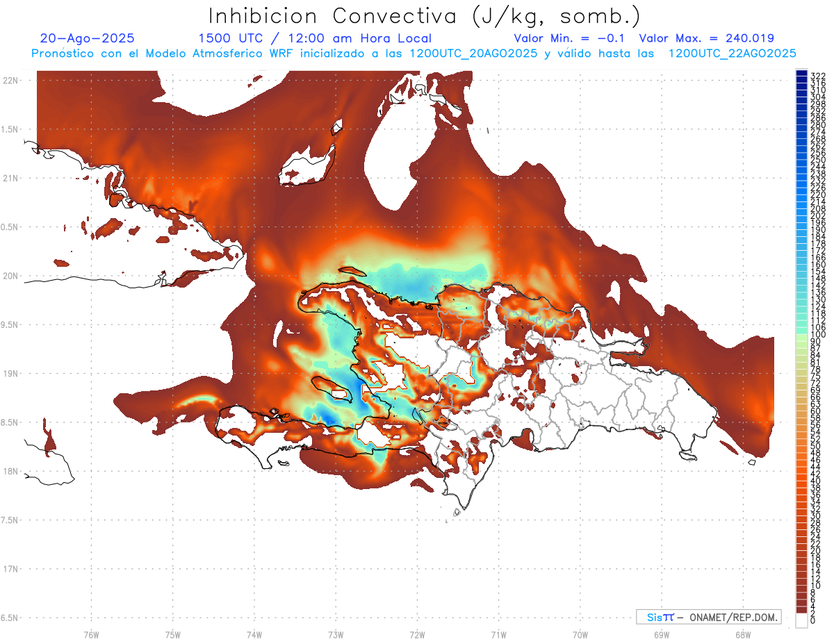The width and height of the screenshot is (834, 644).
Task: Click the 18N latitude label
Action: tap(10, 471)
